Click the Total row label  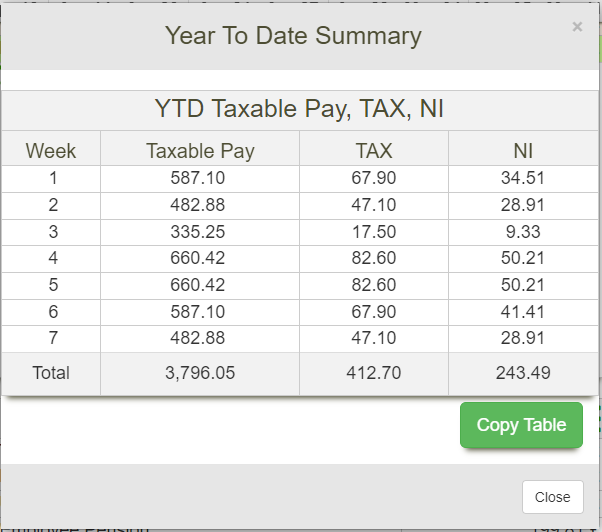pos(51,373)
